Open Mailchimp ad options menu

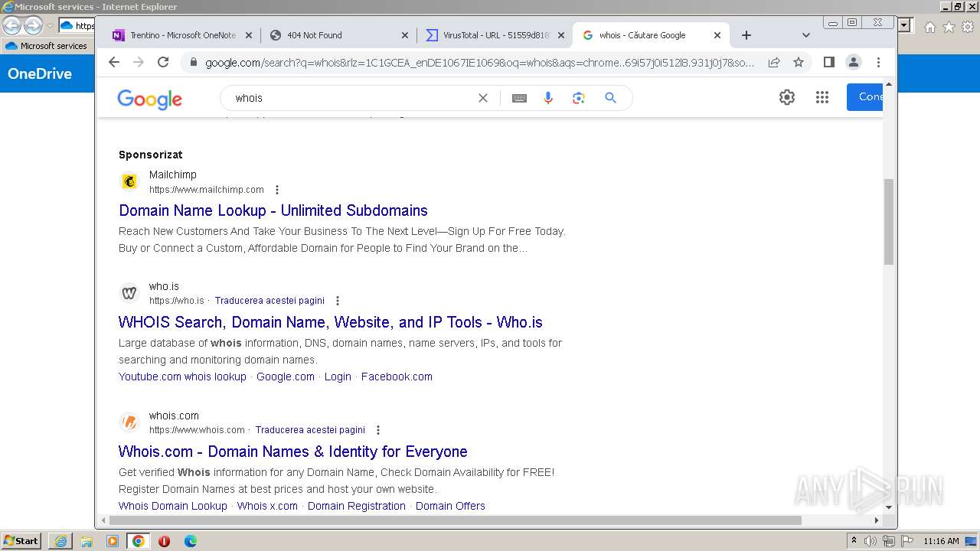(277, 190)
